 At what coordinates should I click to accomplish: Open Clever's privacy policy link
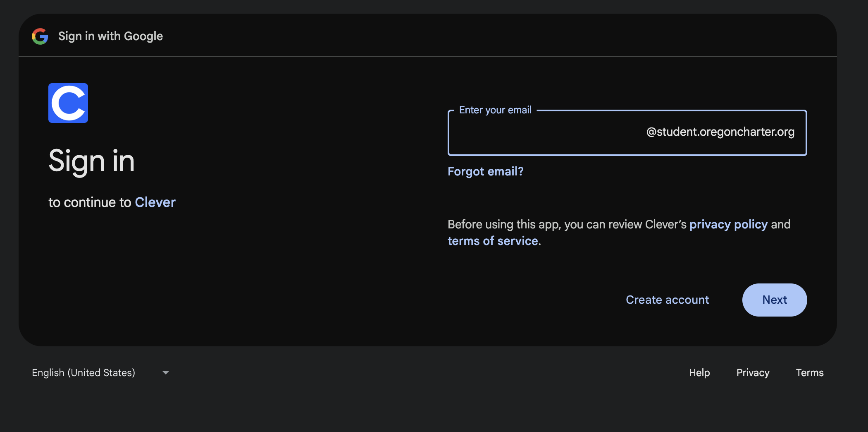(728, 224)
